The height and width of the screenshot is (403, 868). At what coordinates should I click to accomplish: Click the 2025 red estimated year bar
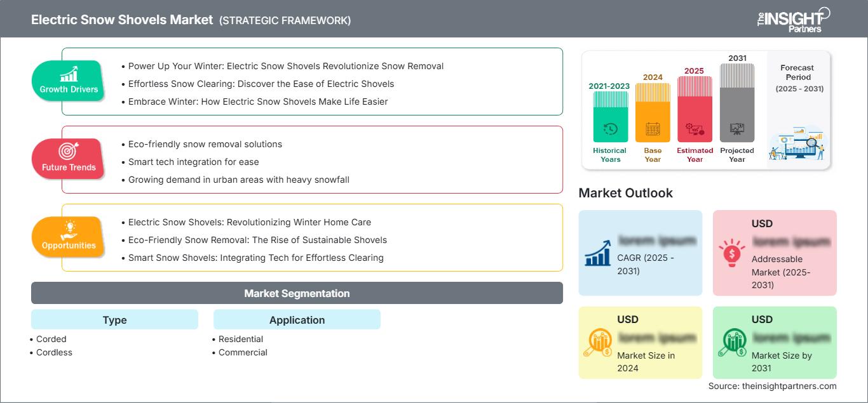click(695, 109)
